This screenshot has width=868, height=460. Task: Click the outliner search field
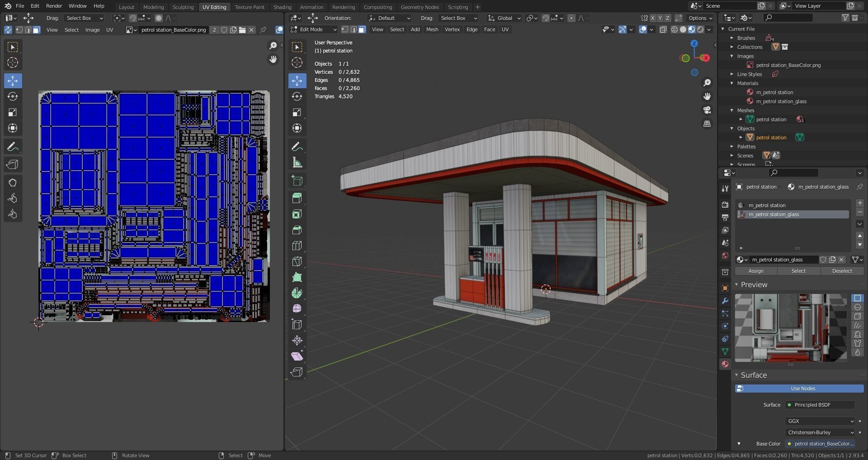pos(788,18)
